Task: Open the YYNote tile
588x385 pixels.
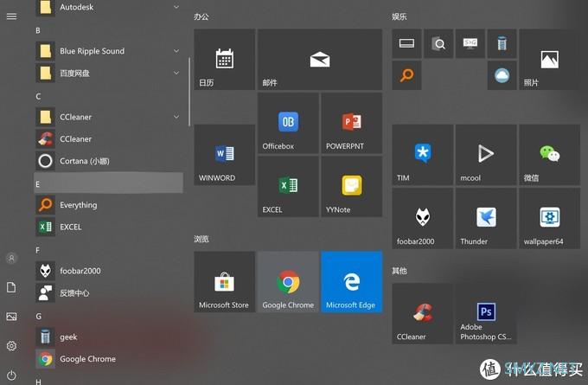Action: click(352, 187)
